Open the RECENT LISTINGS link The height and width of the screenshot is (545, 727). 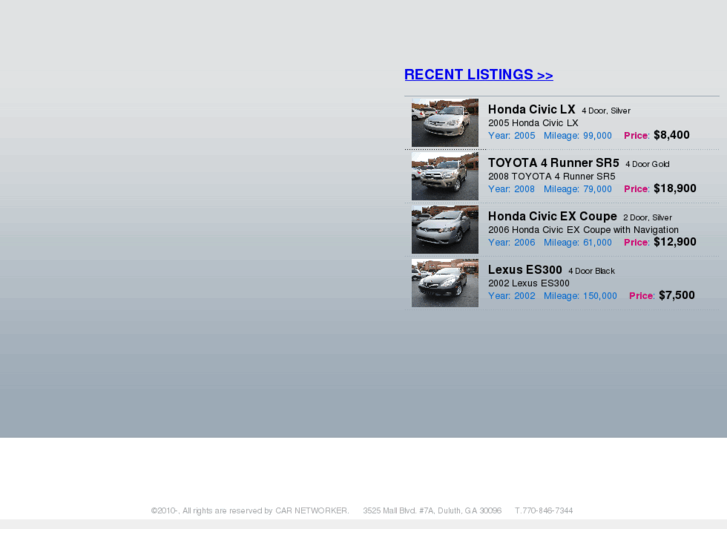[478, 75]
